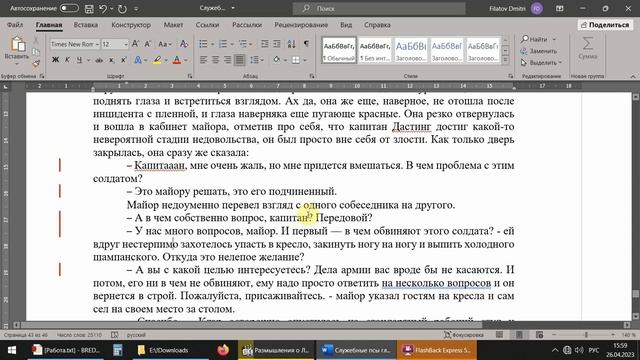
Task: Switch to the Конструктор tab
Action: click(x=131, y=25)
